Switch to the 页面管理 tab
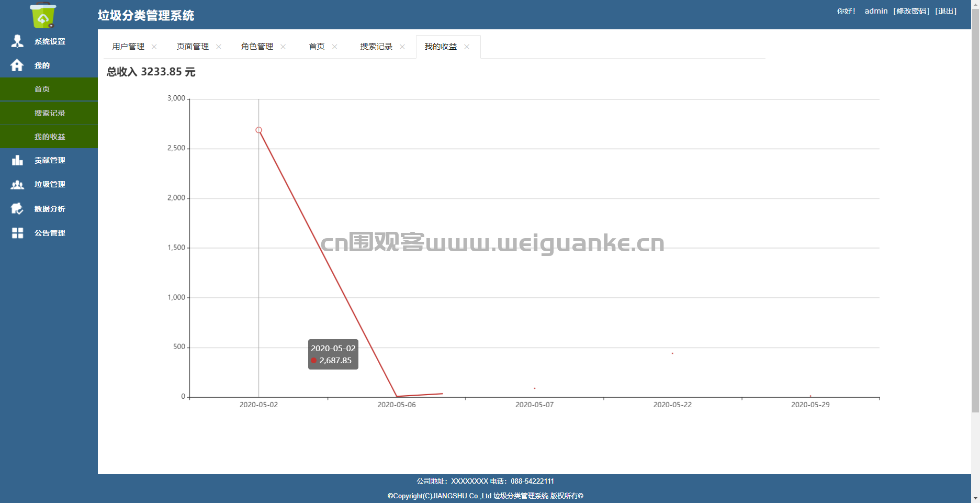This screenshot has height=503, width=980. click(193, 47)
